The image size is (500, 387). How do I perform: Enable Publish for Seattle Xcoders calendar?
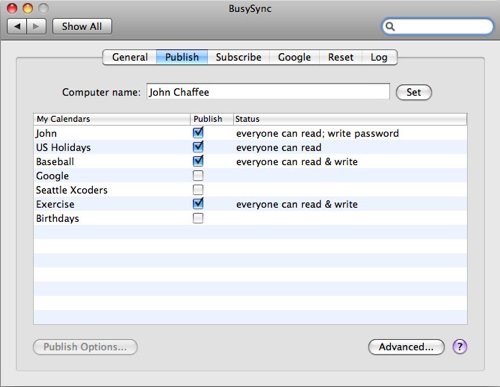[x=198, y=190]
